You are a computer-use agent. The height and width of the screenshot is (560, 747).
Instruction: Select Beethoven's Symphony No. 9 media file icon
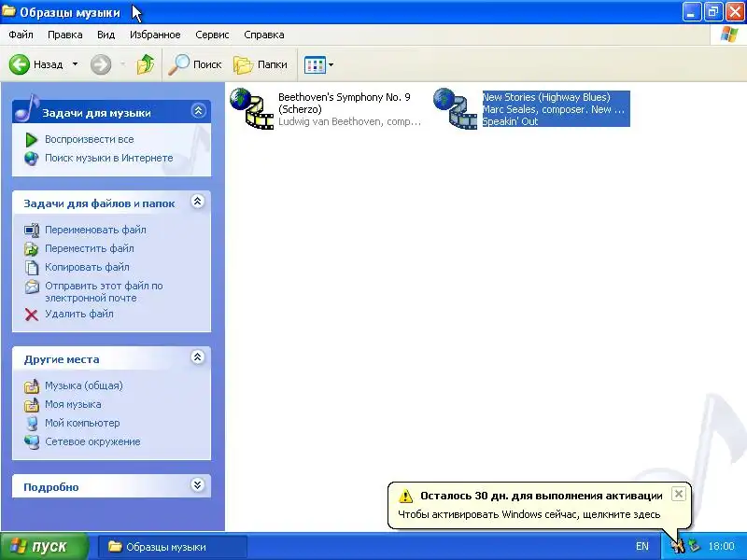[x=251, y=108]
